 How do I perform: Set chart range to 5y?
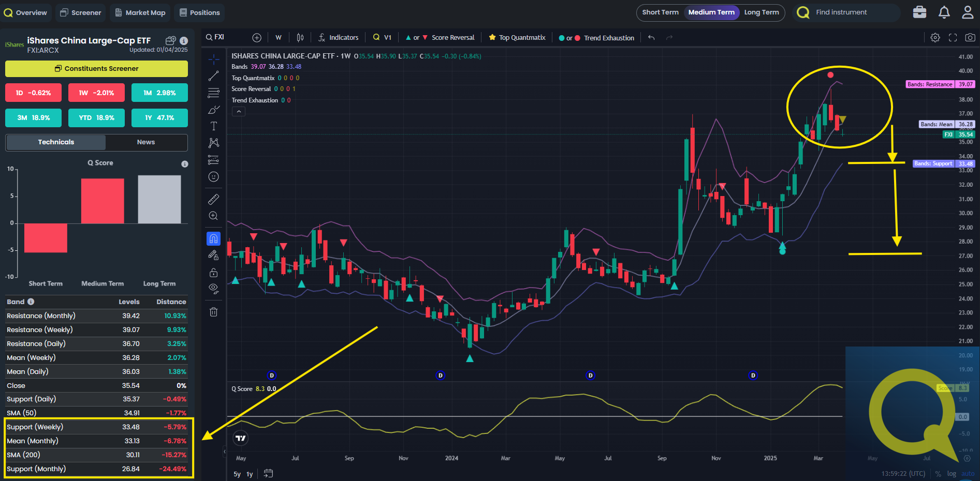[x=237, y=474]
